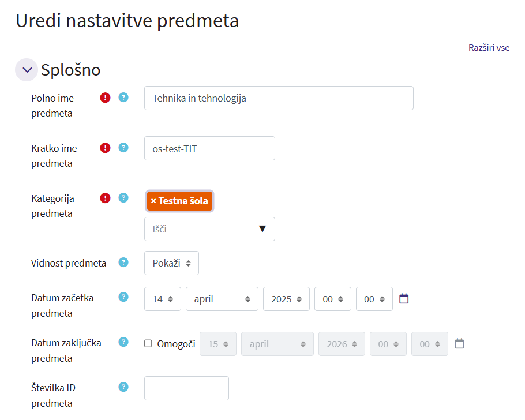Click help icon for Številka ID predmeta
Viewport: 525px width, 420px height.
(123, 387)
